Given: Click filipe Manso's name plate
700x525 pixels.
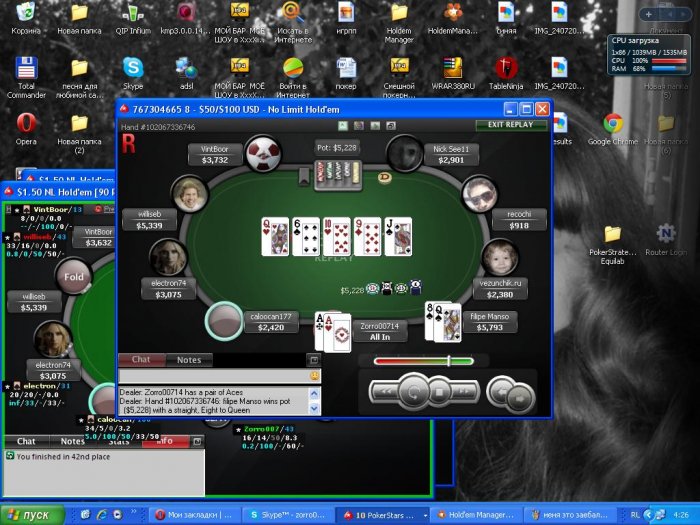Looking at the screenshot, I should 490,322.
